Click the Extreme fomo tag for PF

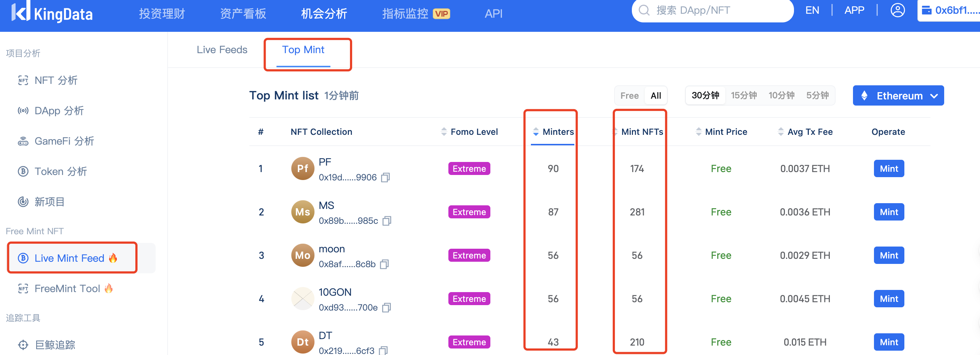point(469,168)
